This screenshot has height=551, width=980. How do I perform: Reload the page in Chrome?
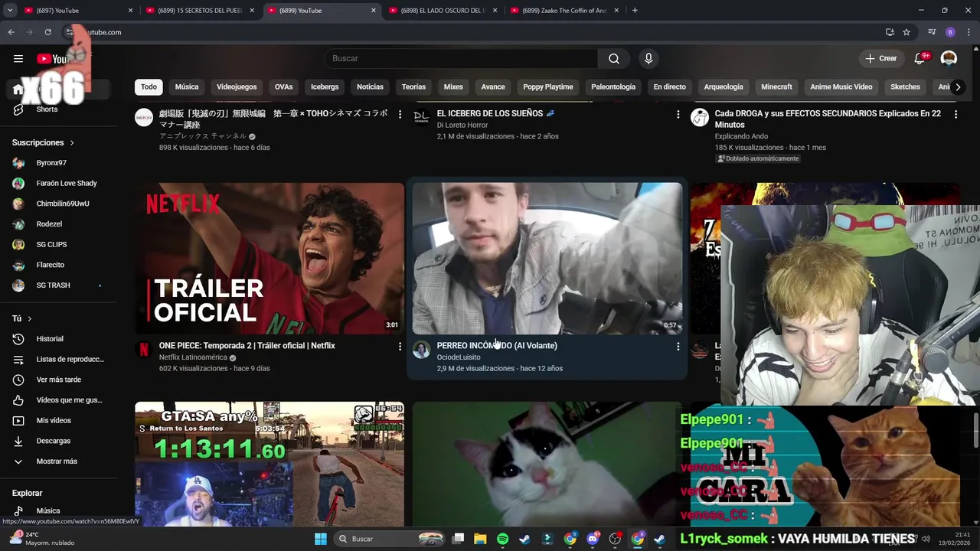pyautogui.click(x=47, y=32)
